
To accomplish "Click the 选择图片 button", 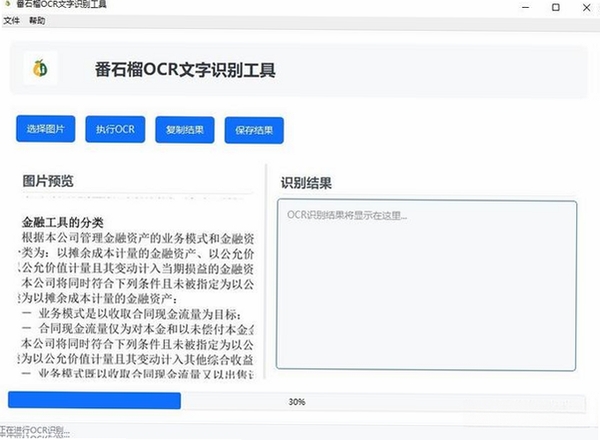I will [x=46, y=129].
